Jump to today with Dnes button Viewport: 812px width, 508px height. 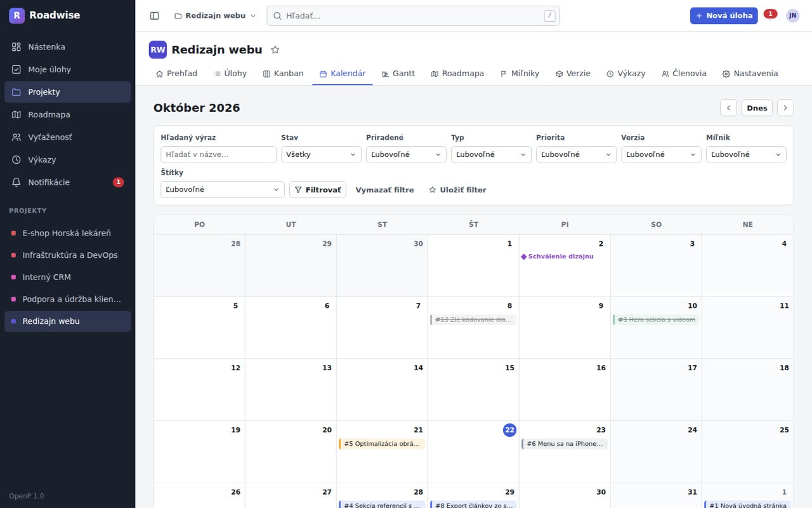[x=757, y=108]
